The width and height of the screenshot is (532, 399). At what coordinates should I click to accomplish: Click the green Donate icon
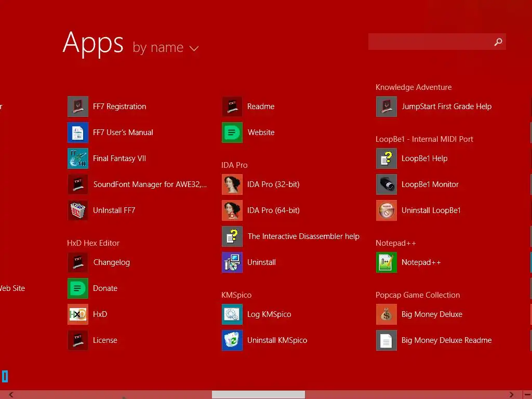click(x=78, y=288)
